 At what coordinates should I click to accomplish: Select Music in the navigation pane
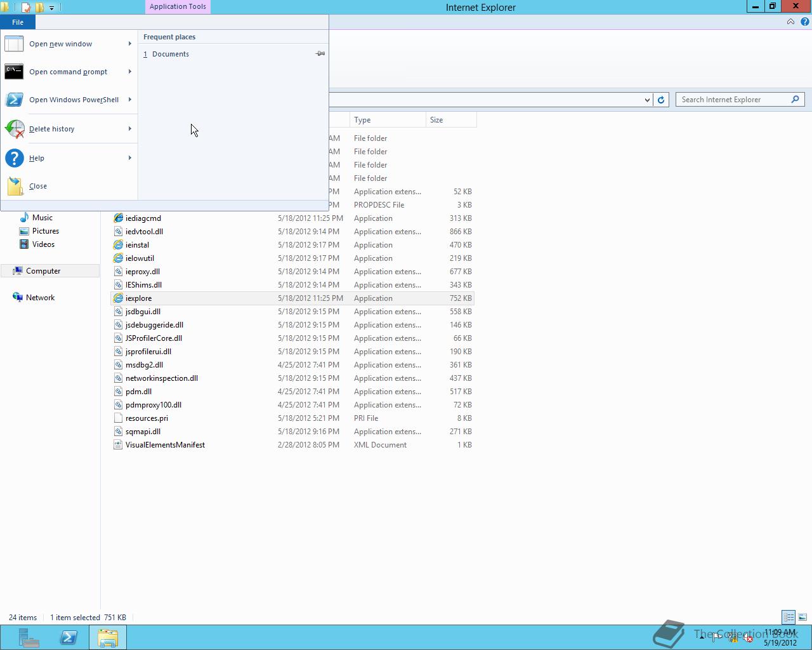click(x=43, y=218)
